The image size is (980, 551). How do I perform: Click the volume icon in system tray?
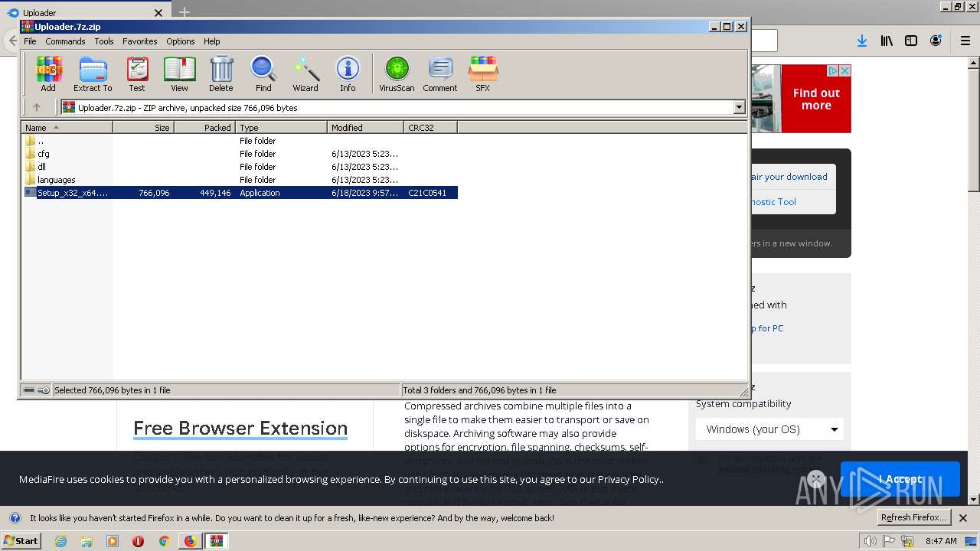870,541
